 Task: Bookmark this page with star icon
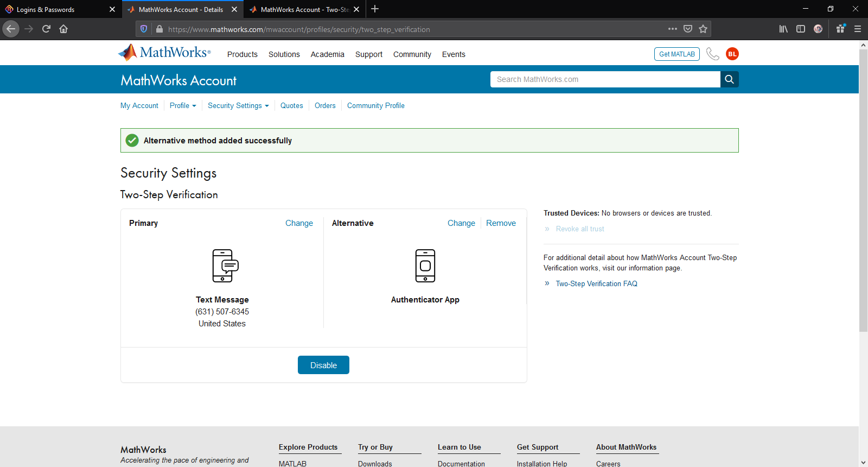coord(703,29)
